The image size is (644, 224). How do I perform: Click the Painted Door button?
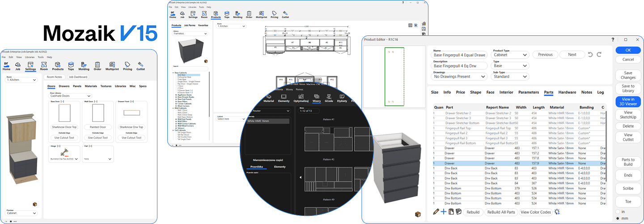pos(97,127)
